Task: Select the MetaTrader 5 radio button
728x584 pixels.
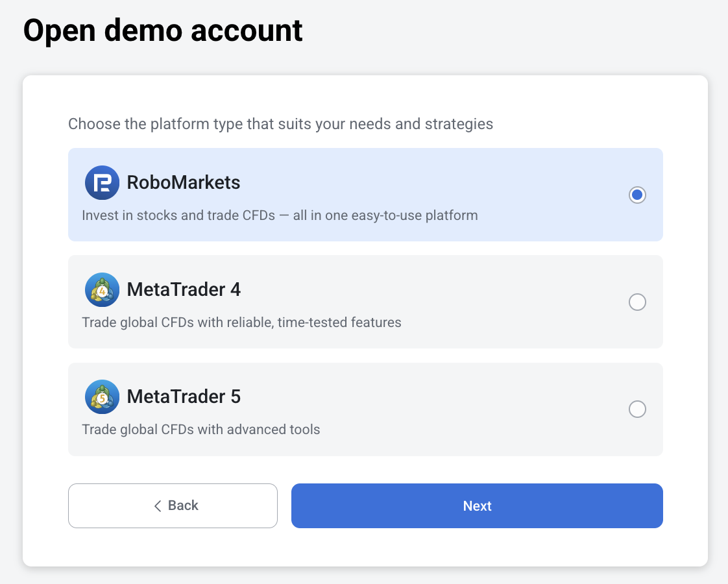Action: tap(637, 409)
